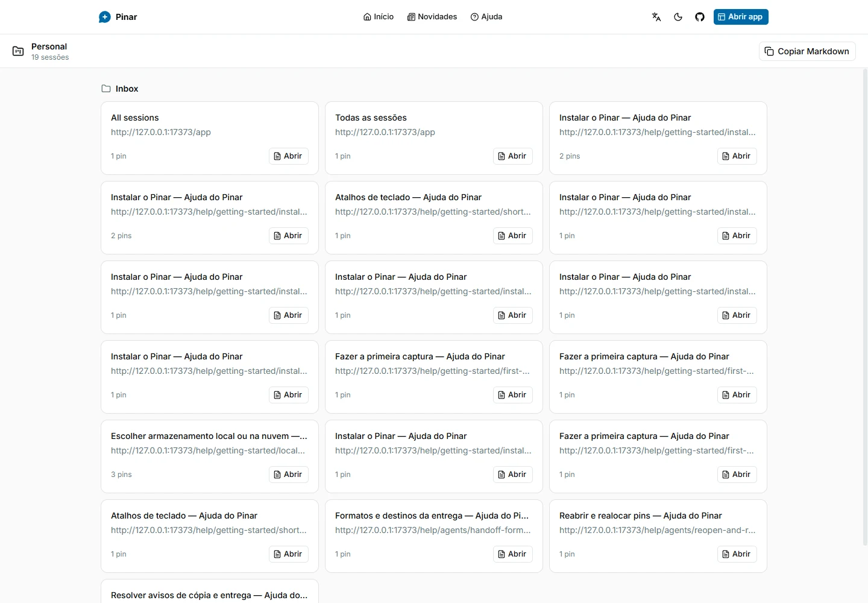
Task: Open the language translation icon
Action: pyautogui.click(x=656, y=17)
